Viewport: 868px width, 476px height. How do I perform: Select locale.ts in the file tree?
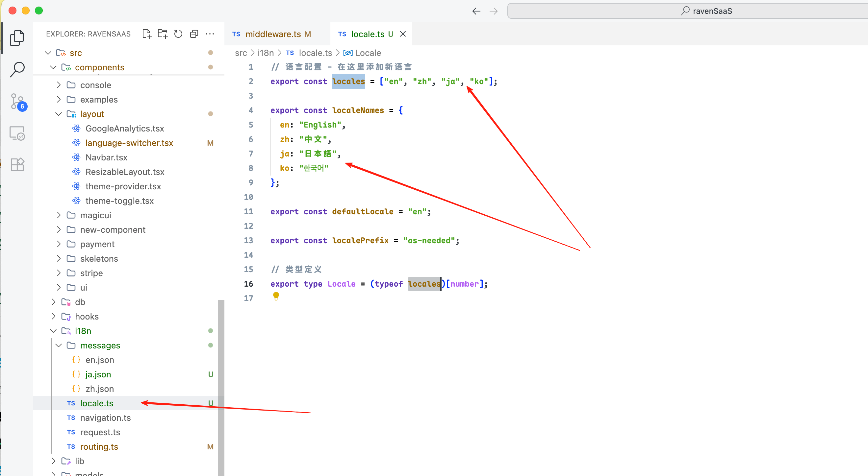click(x=125, y=403)
